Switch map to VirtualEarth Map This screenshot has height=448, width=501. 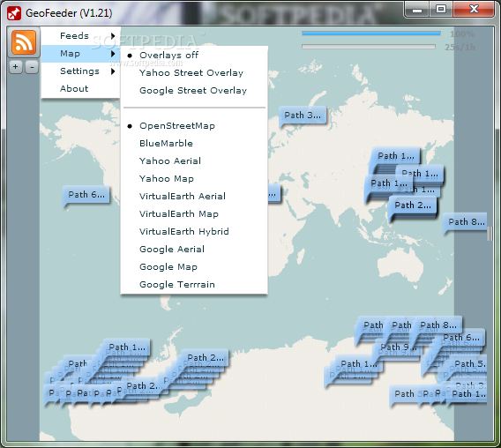pyautogui.click(x=194, y=214)
